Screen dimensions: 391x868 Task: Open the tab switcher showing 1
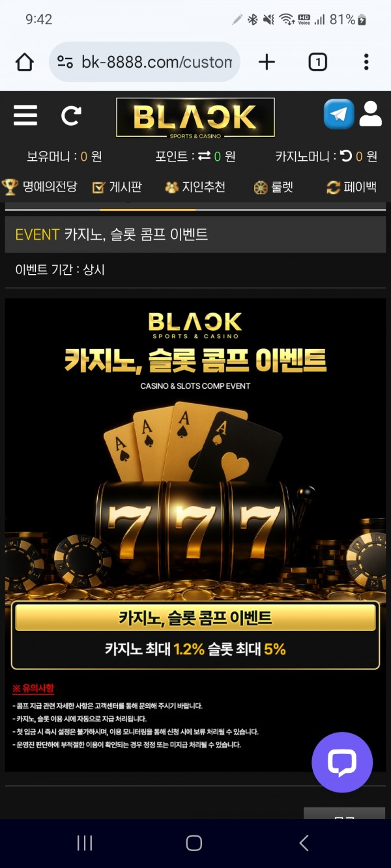coord(317,62)
